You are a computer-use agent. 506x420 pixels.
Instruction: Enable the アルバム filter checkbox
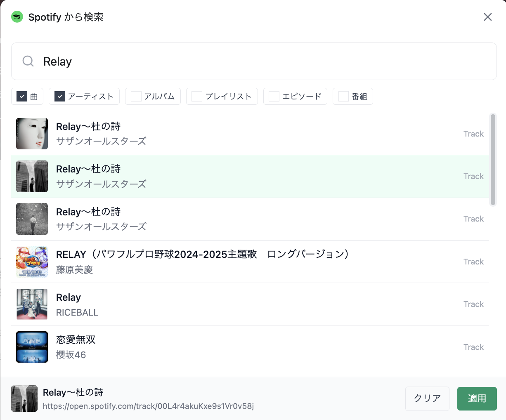tap(136, 97)
